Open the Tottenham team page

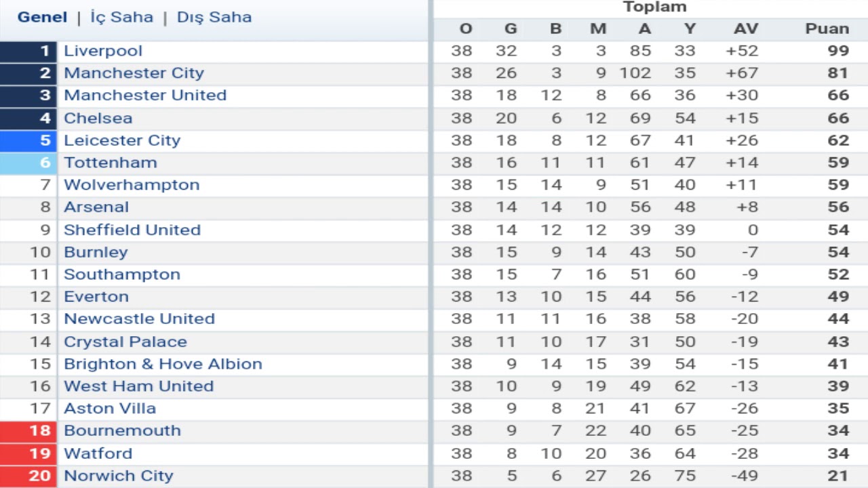111,163
